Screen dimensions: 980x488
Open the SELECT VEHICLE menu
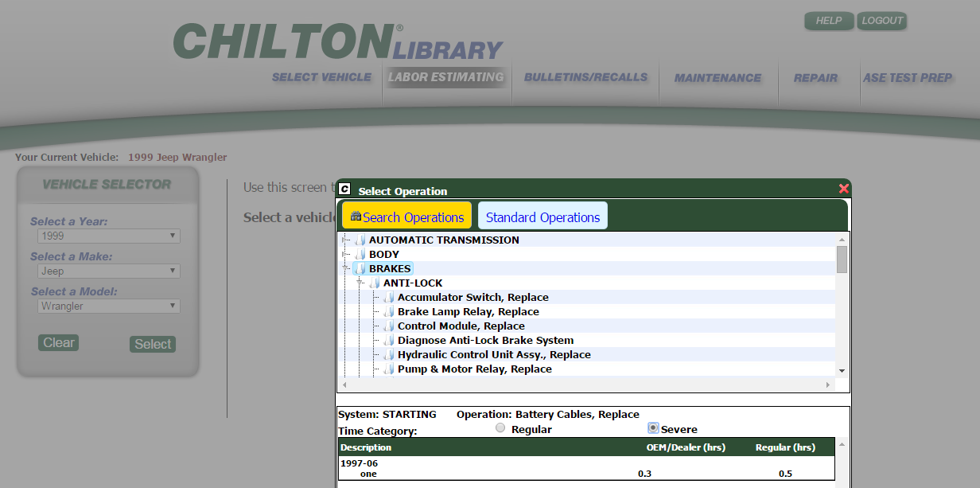click(321, 77)
